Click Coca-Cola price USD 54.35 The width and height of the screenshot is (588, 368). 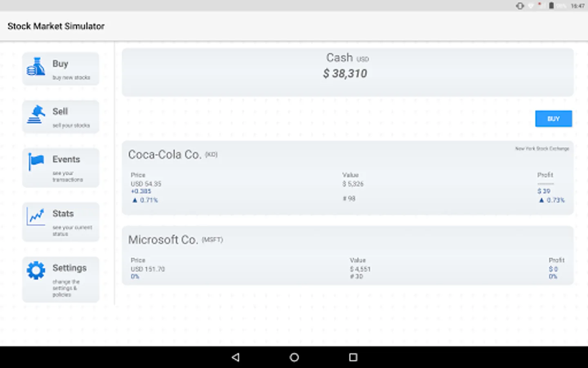(146, 184)
